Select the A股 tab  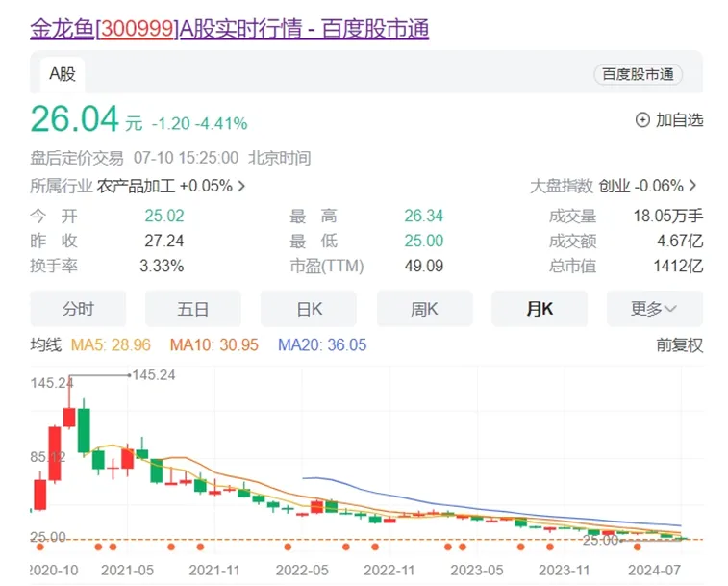[63, 74]
